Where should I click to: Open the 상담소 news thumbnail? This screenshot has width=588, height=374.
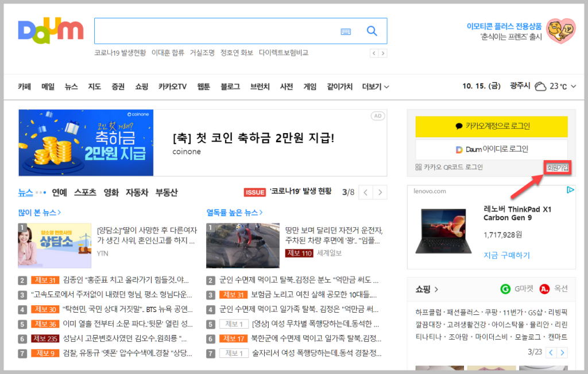click(x=55, y=246)
